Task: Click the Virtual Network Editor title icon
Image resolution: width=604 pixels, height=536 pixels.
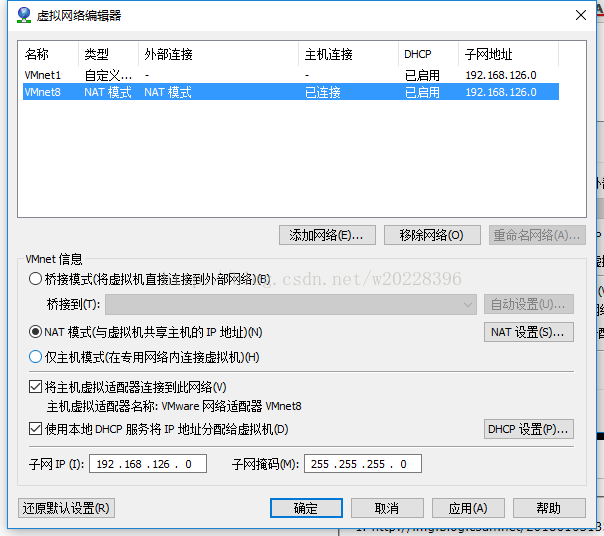Action: (24, 15)
